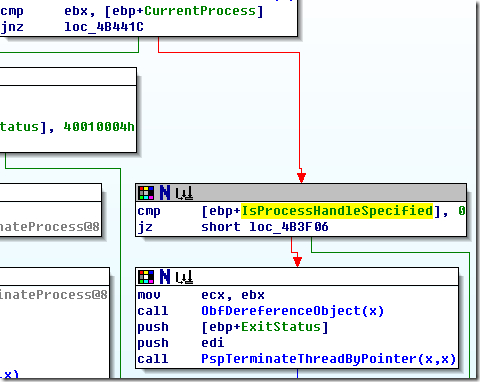This screenshot has height=382, width=480.
Task: Click the N rename icon on IsProcessHandleSpecified node
Action: (165, 193)
